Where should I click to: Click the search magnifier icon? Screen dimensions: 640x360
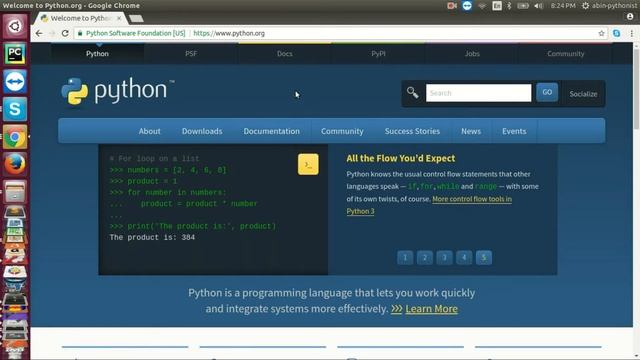[x=412, y=93]
